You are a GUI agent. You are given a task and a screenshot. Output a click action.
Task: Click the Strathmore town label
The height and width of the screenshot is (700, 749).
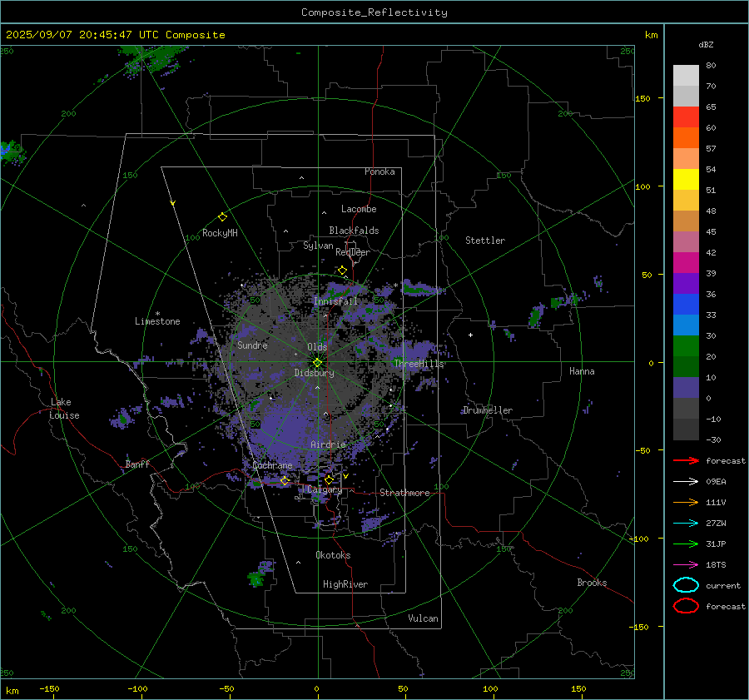[x=404, y=493]
